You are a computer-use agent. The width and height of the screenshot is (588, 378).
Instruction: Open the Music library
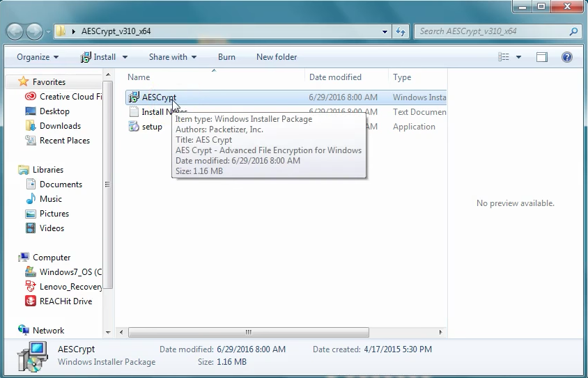point(51,199)
